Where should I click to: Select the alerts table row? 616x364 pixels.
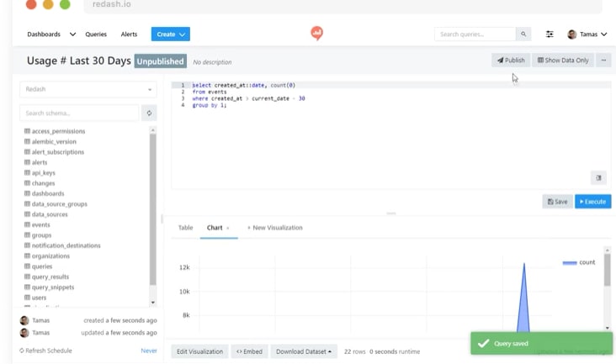(87, 162)
